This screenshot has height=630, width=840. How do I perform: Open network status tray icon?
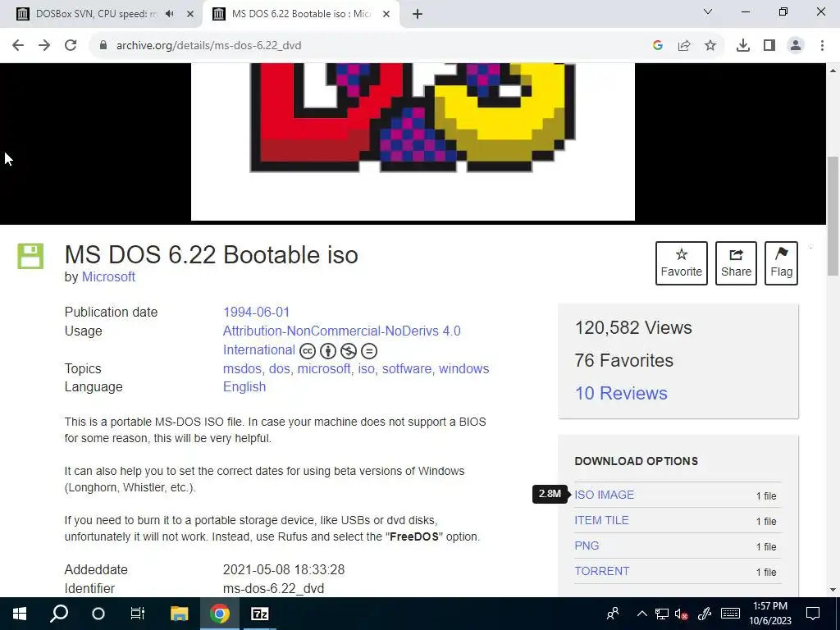click(662, 614)
